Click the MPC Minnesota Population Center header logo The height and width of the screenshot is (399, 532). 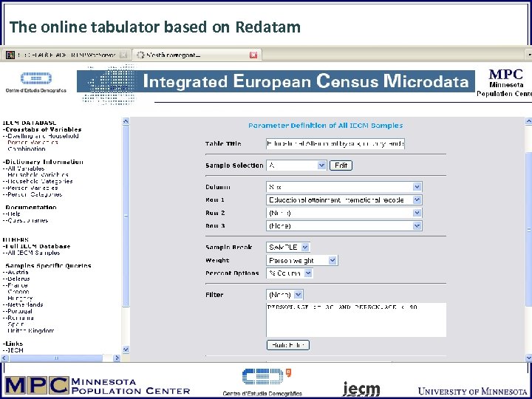point(505,83)
